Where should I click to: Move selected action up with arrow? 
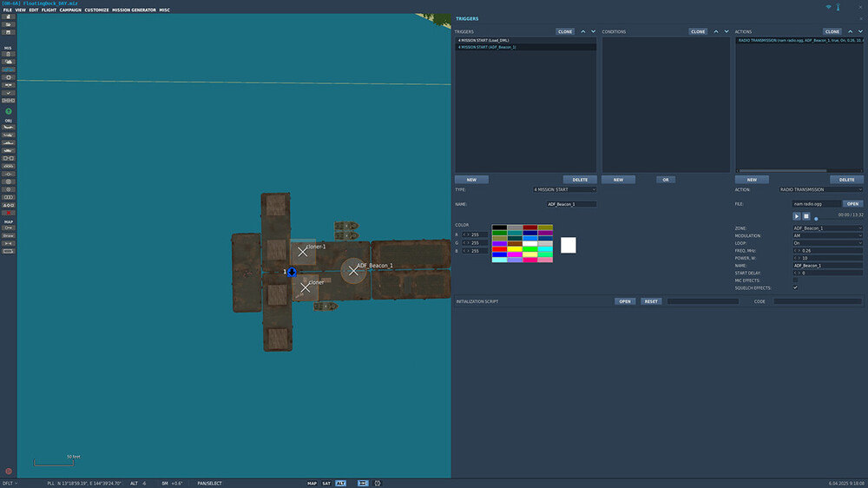click(x=851, y=31)
